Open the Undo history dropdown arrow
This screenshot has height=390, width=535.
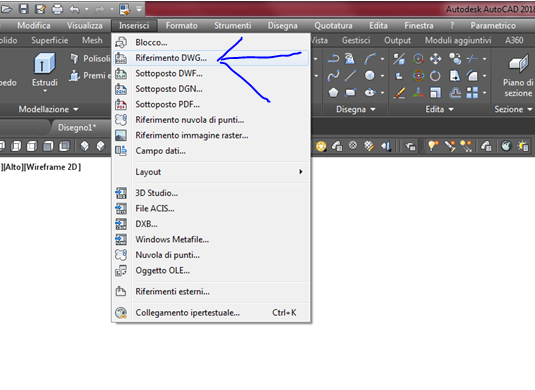[86, 9]
